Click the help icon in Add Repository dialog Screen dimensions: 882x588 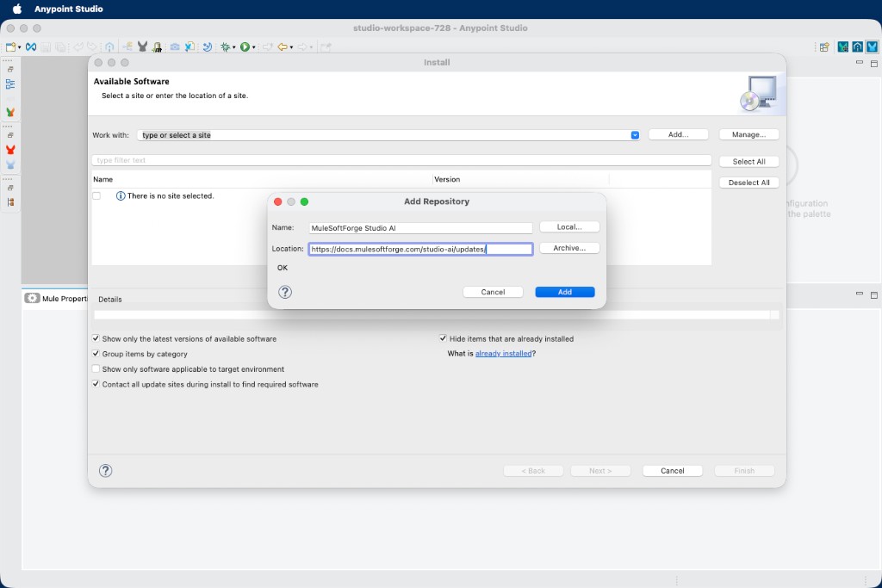(285, 292)
